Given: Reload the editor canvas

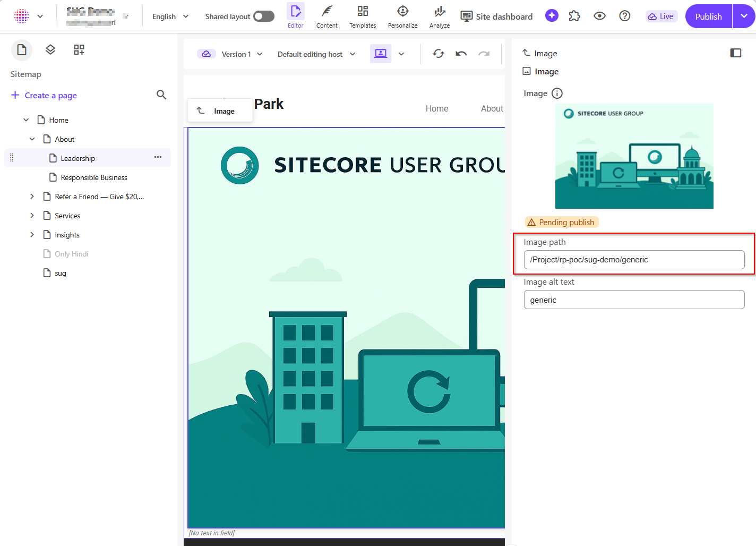Looking at the screenshot, I should click(439, 54).
